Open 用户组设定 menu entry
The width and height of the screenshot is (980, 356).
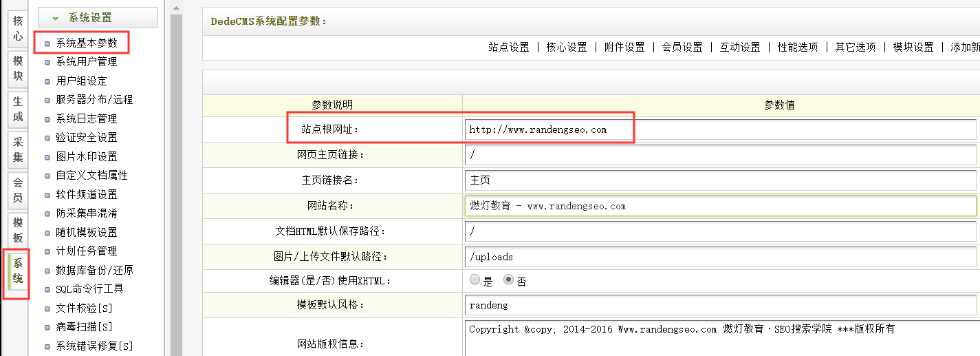point(82,81)
